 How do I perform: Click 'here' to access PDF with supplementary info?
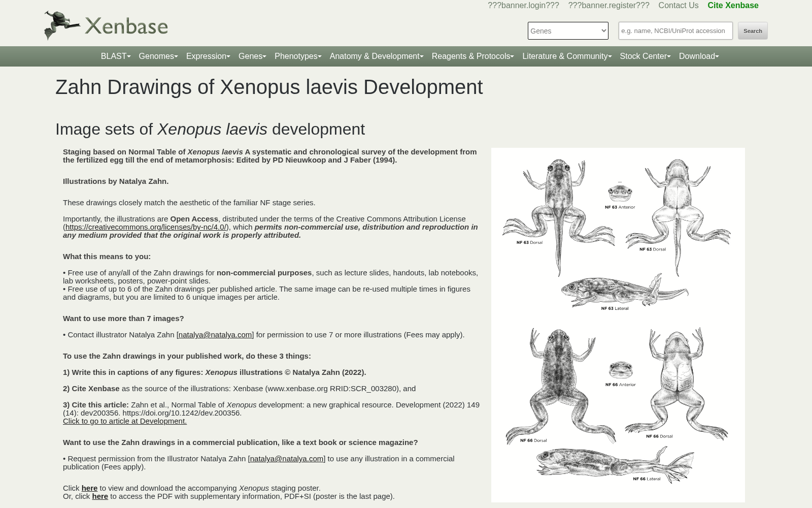(100, 496)
